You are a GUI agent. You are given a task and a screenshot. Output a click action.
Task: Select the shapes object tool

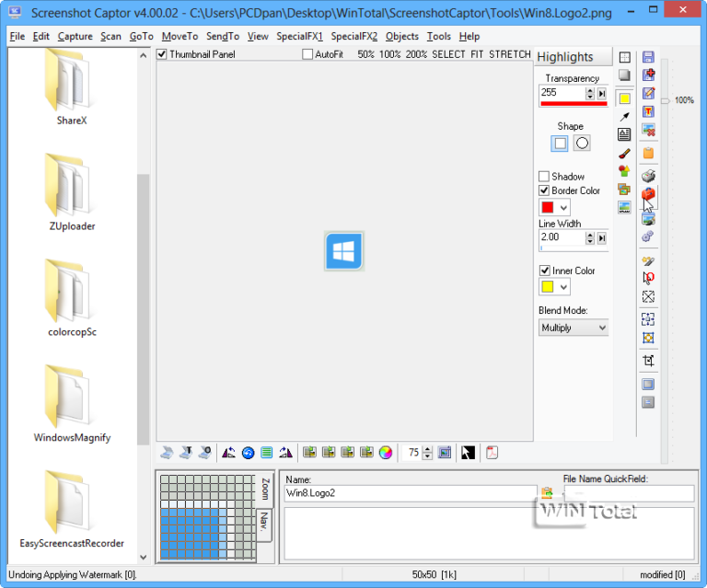pos(624,171)
